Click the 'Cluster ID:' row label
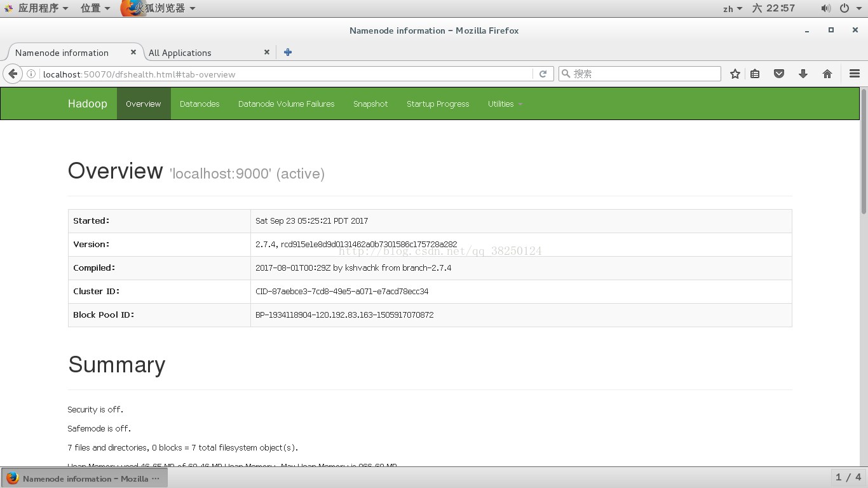868x488 pixels. click(97, 292)
